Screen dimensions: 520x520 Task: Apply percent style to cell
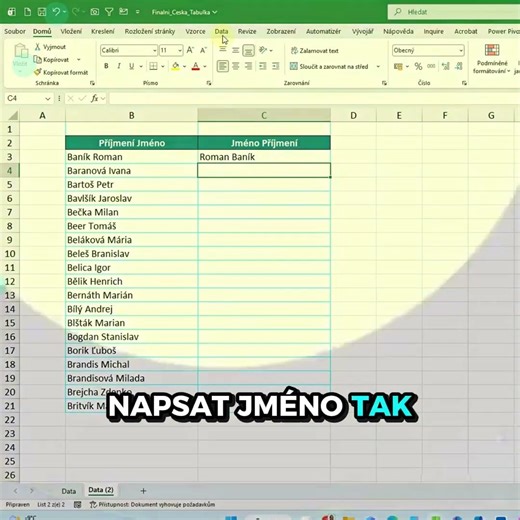pos(418,66)
